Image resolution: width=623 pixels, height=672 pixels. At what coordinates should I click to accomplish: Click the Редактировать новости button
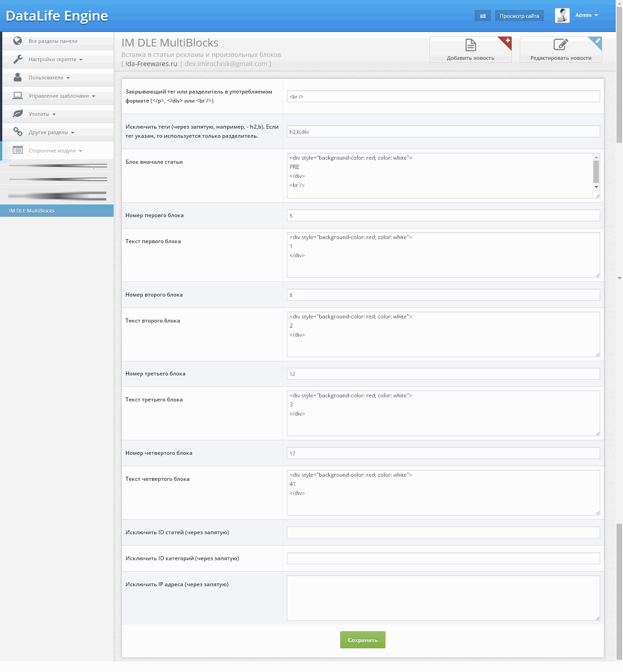pos(561,49)
